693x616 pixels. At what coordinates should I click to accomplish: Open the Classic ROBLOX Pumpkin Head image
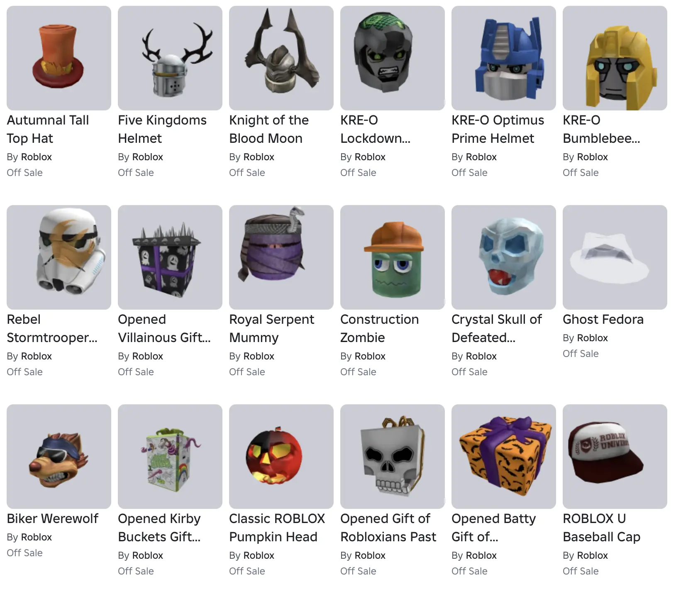pos(281,457)
